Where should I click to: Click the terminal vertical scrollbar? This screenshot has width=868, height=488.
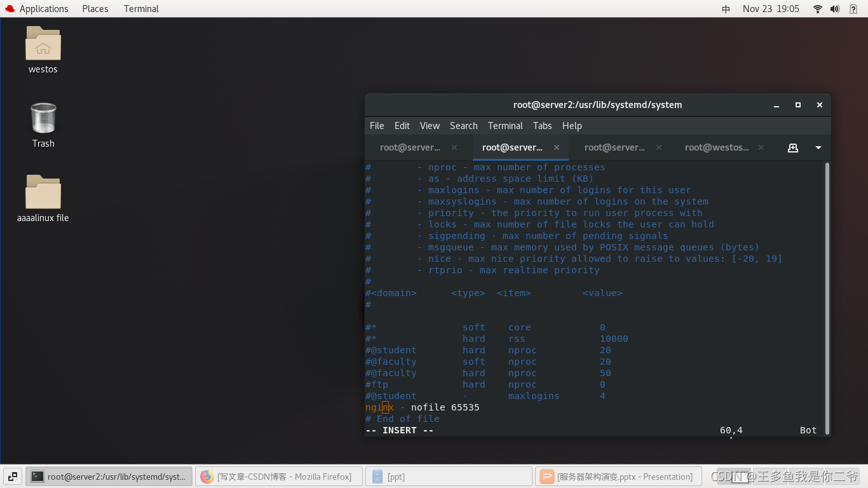tap(827, 298)
